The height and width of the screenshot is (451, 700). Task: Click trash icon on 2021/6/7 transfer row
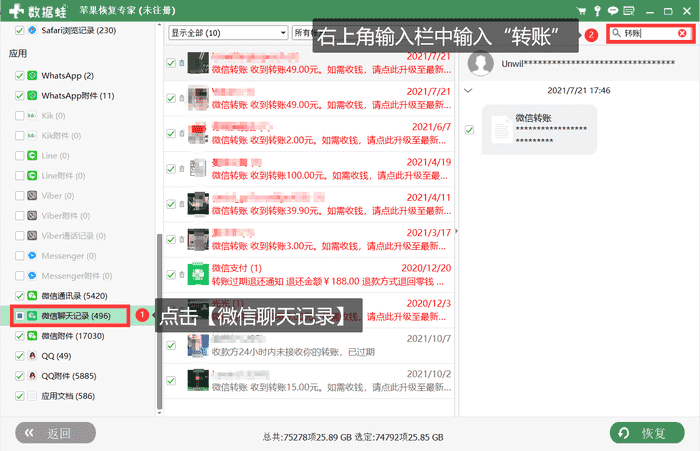[182, 134]
